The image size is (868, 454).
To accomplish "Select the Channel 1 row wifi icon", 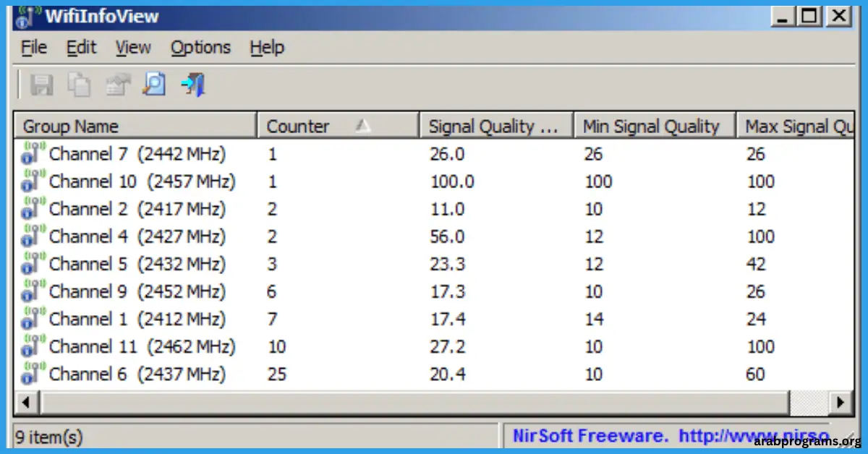I will tap(33, 320).
